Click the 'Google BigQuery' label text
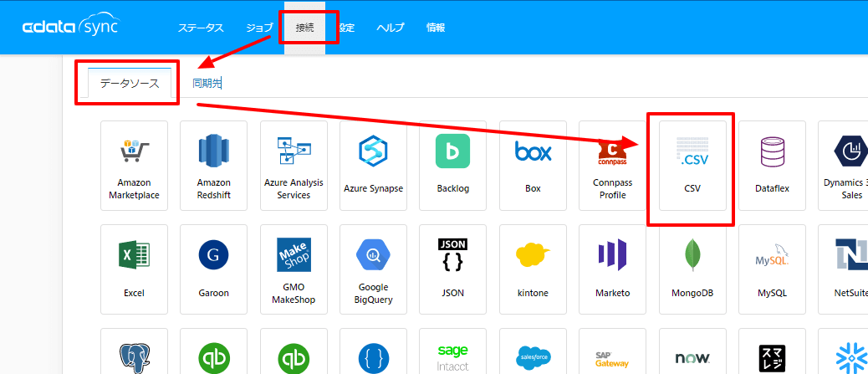 (373, 293)
